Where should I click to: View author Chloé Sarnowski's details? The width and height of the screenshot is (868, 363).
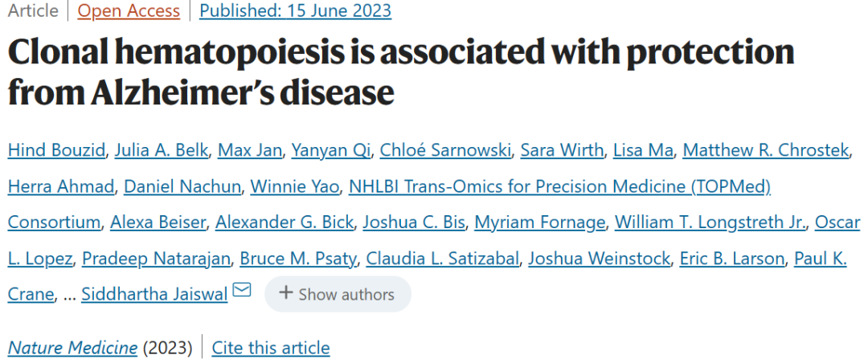coord(444,150)
